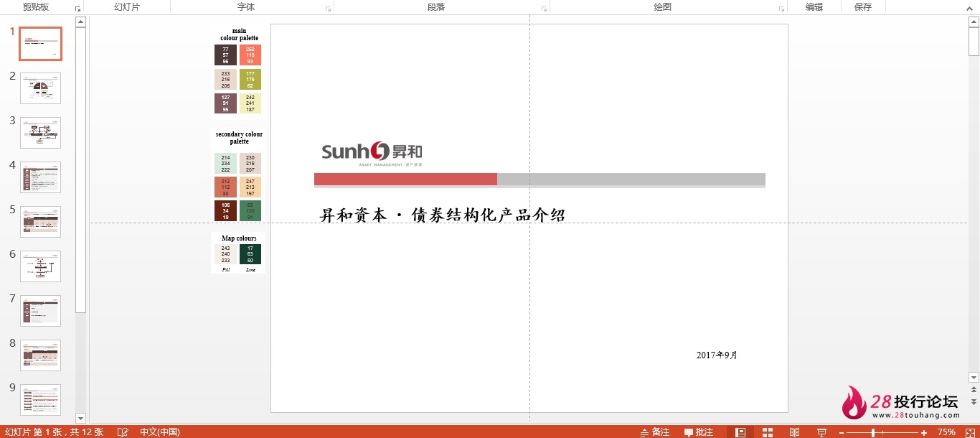980x438 pixels.
Task: Click the slide title 昇和资本·债券结构化产品介绍
Action: coord(443,215)
